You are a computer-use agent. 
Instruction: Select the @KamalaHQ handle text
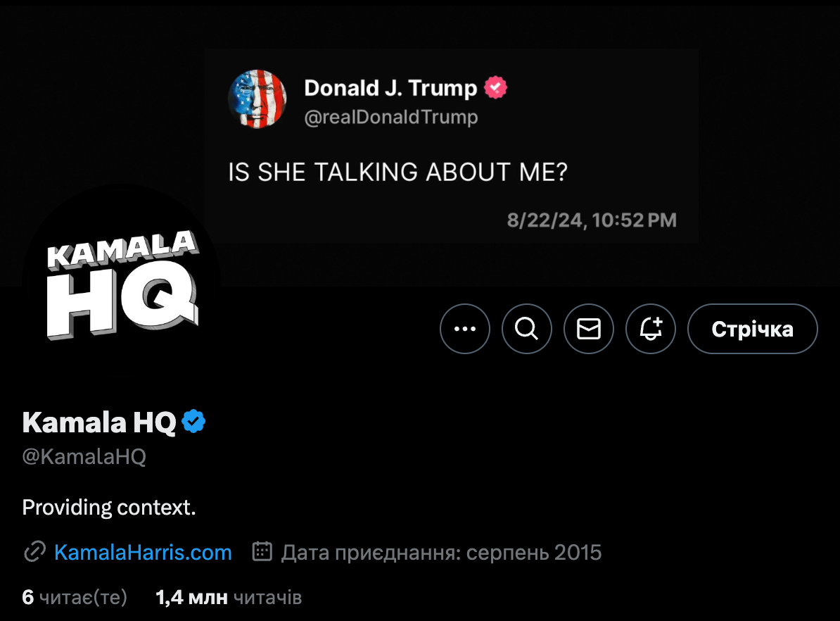tap(84, 457)
